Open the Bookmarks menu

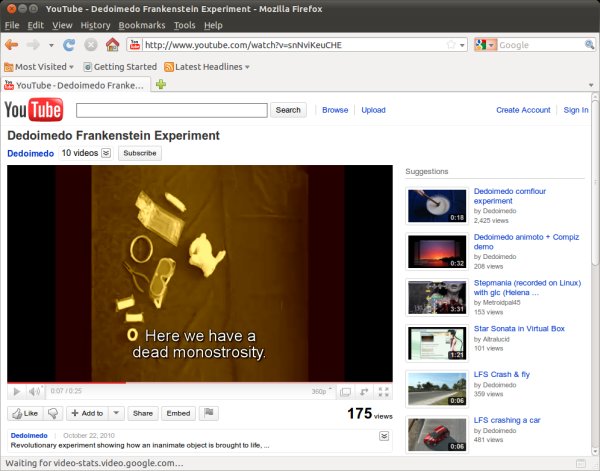click(x=142, y=24)
